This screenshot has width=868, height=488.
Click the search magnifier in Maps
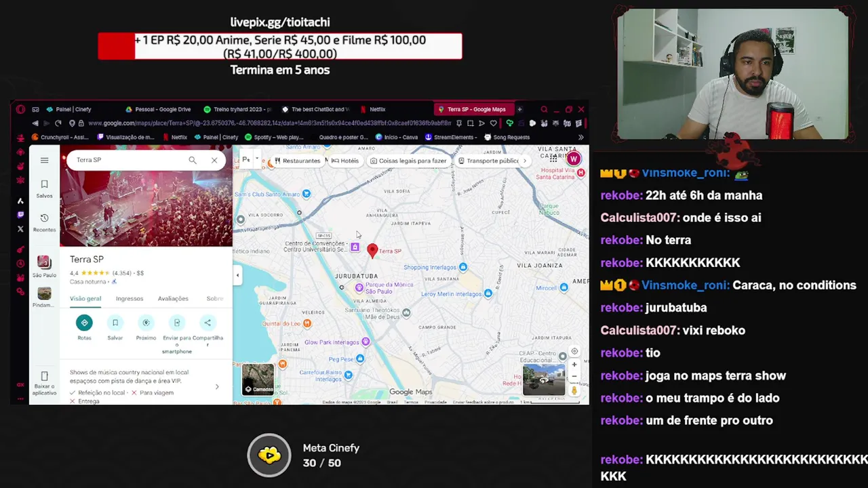pos(193,160)
